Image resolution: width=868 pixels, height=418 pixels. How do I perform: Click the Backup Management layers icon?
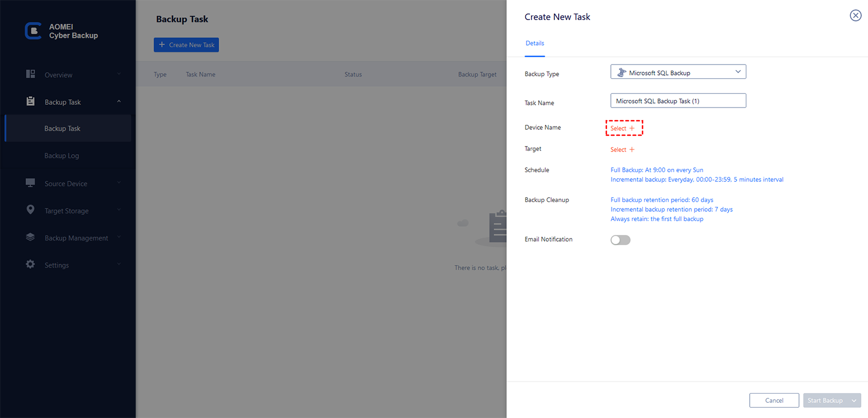point(30,237)
